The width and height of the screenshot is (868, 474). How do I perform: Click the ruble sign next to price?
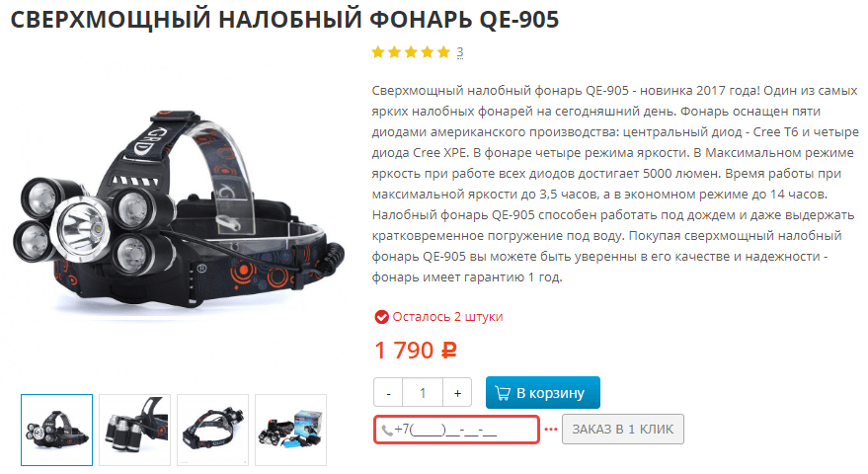448,351
